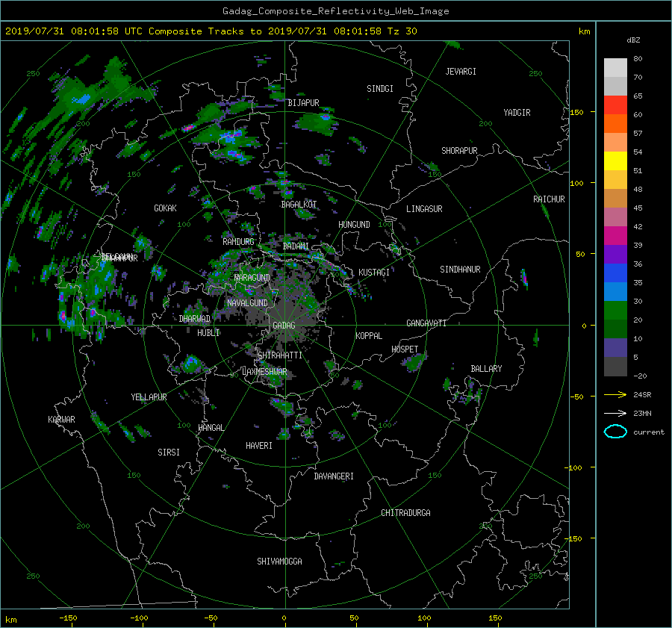
Task: Click the YELLAPUR city label
Action: [149, 397]
